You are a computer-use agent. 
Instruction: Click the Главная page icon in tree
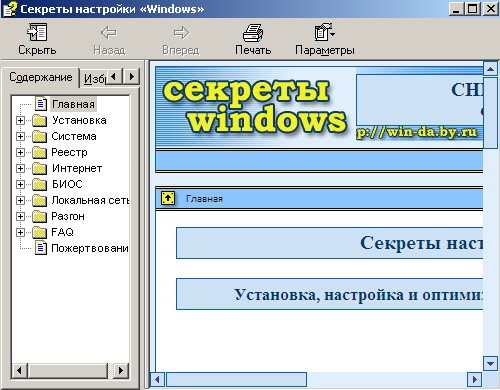click(41, 104)
